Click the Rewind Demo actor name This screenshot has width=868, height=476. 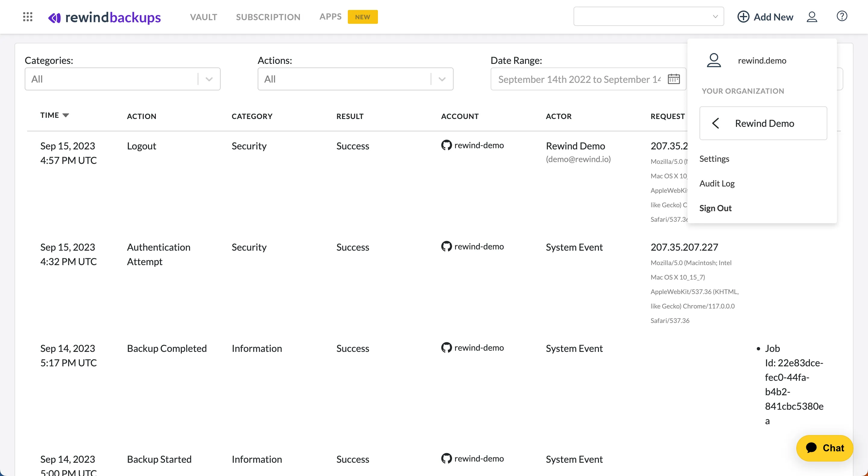tap(576, 146)
